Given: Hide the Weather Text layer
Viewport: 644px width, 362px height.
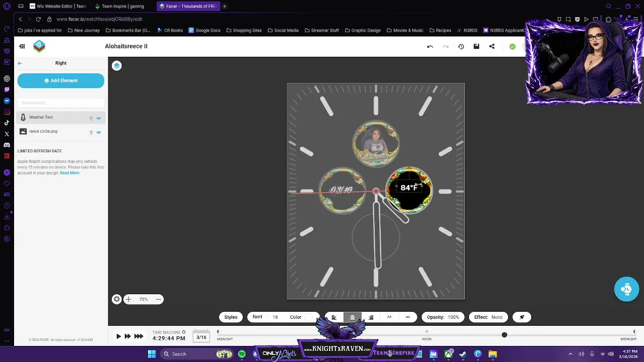Looking at the screenshot, I should tap(99, 118).
